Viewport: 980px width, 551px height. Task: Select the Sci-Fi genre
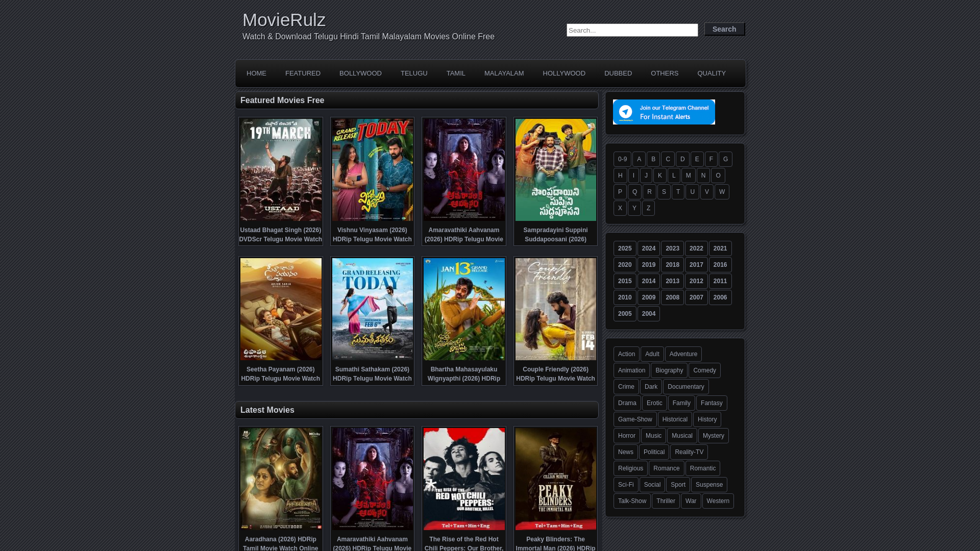(x=626, y=485)
